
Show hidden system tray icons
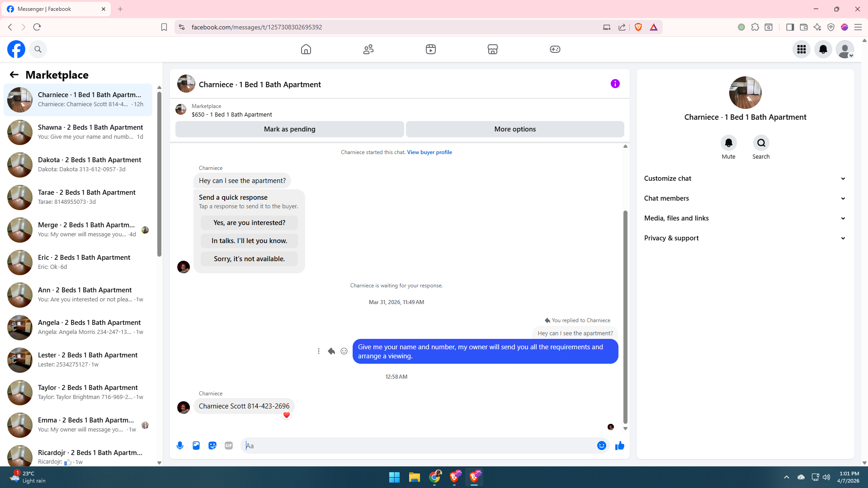pyautogui.click(x=787, y=477)
